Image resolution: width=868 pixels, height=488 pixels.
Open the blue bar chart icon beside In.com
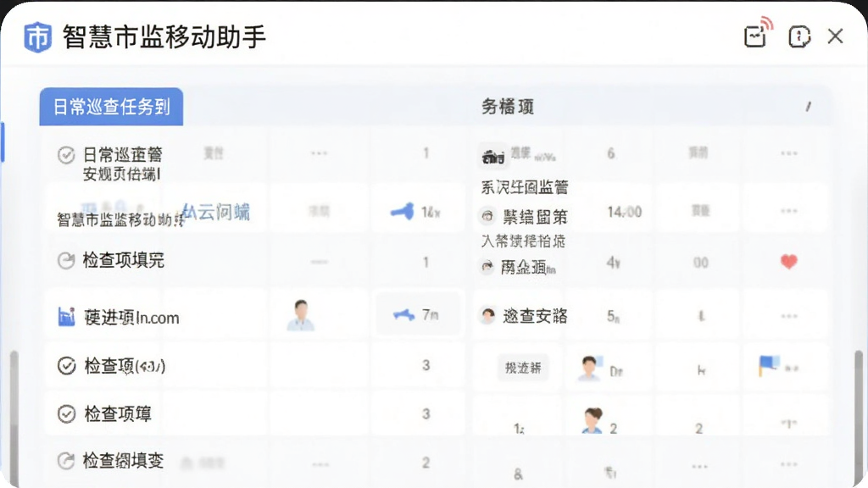coord(66,317)
